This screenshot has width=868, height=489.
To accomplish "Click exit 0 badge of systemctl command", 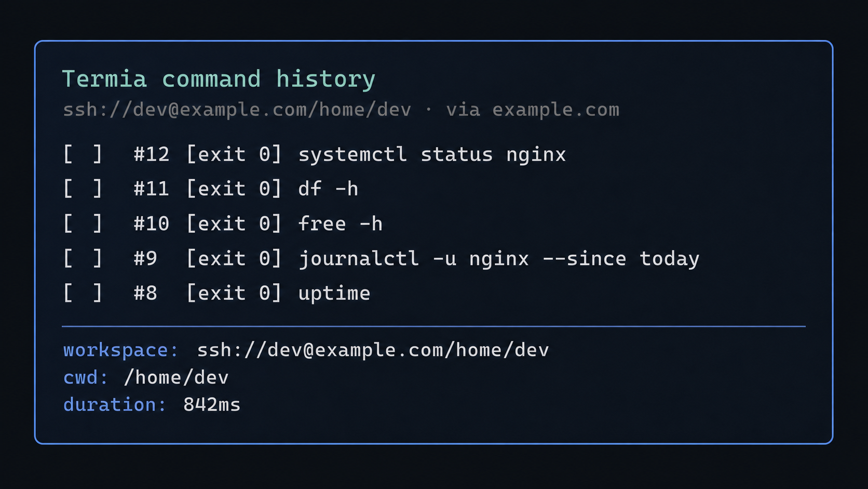I will point(234,154).
